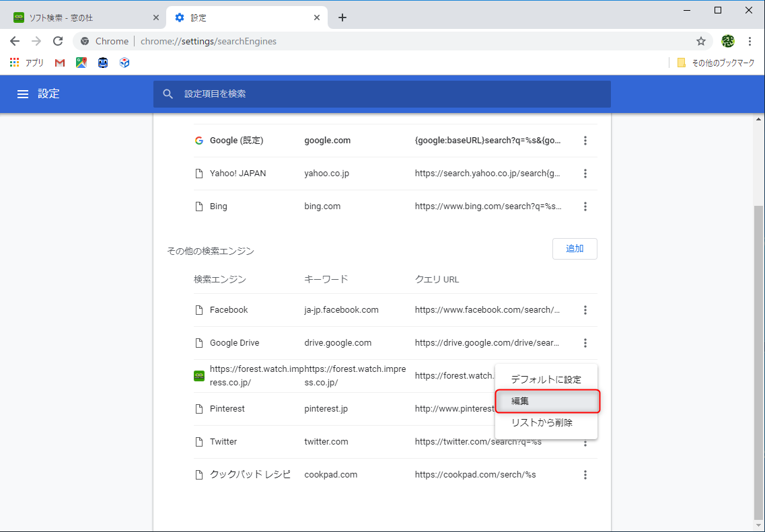The image size is (765, 532).
Task: Open the browser profile avatar icon
Action: coord(727,41)
